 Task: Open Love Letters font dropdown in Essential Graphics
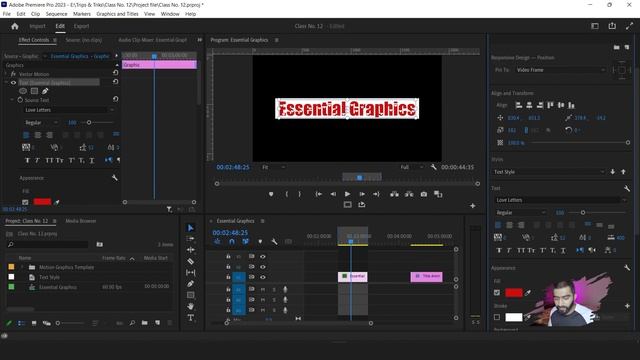click(x=560, y=200)
